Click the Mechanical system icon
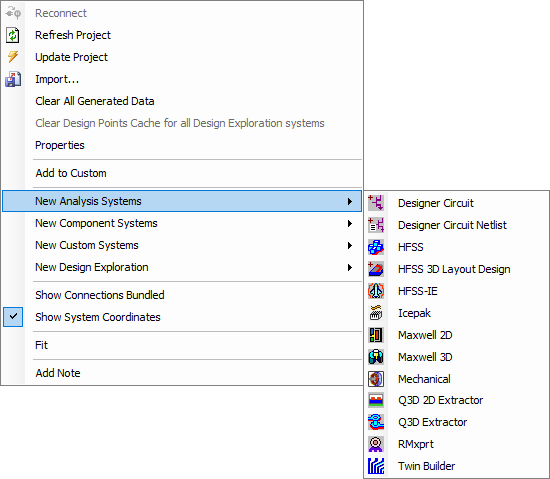This screenshot has height=479, width=550. [376, 379]
